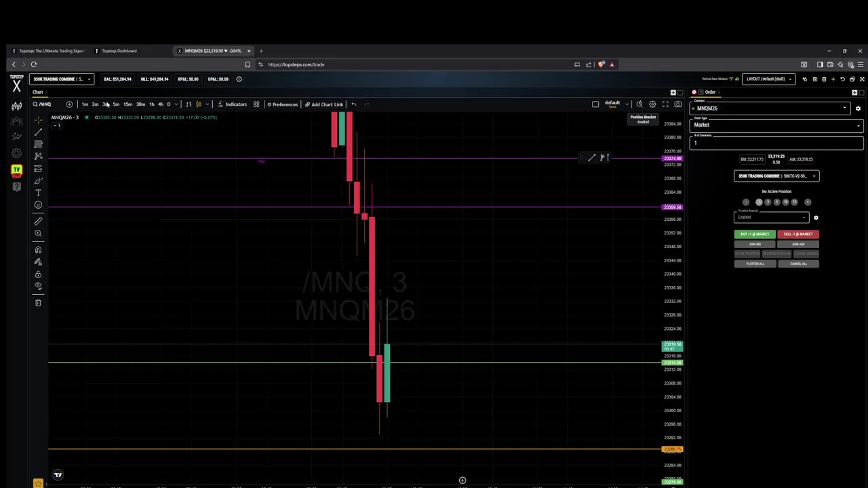Toggle lock all drawing tools
The width and height of the screenshot is (868, 488).
coord(38,274)
